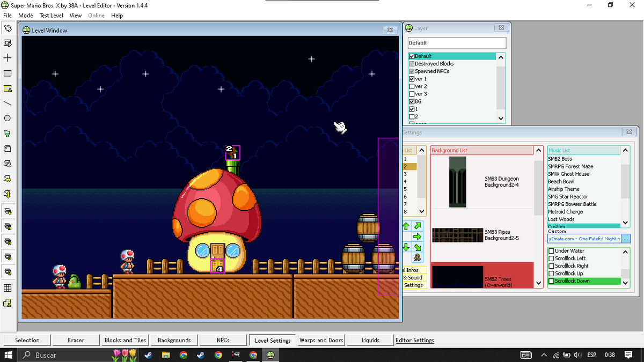Select the line drawing tool
This screenshot has width=644, height=362.
[8, 103]
